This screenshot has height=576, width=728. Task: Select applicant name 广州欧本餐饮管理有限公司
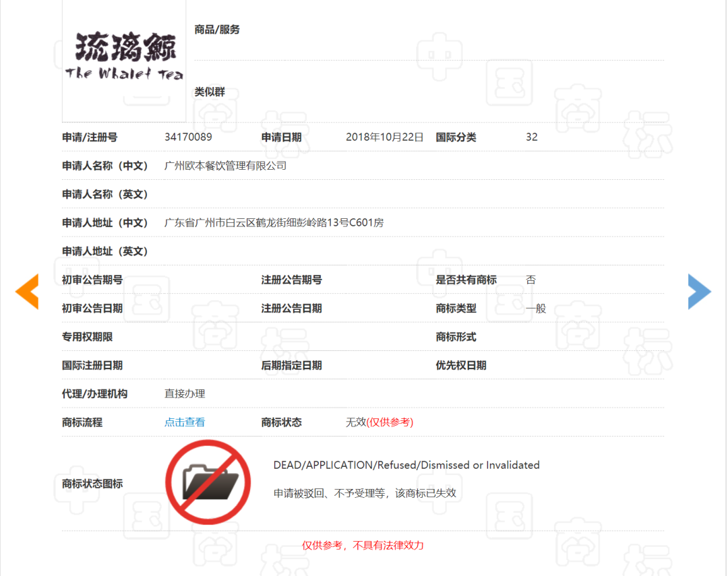[x=225, y=166]
